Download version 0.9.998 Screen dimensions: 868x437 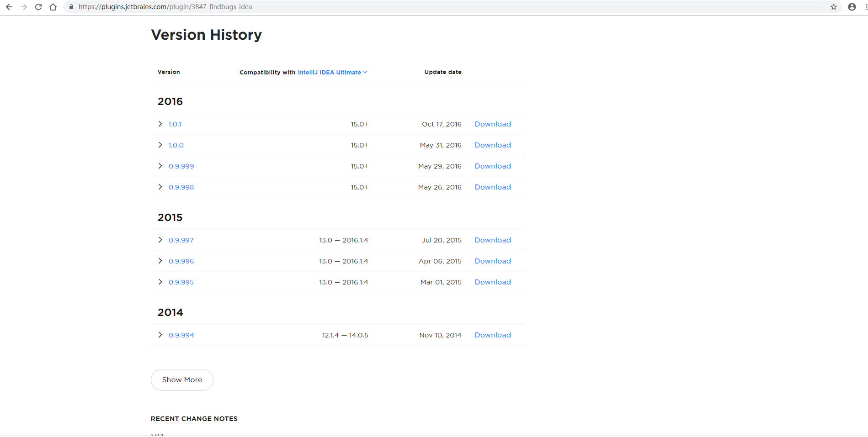pos(492,187)
